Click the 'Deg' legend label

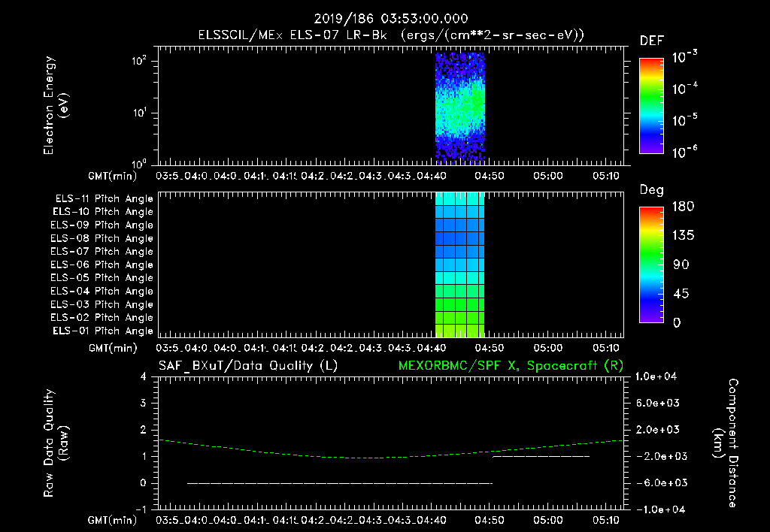[x=652, y=190]
